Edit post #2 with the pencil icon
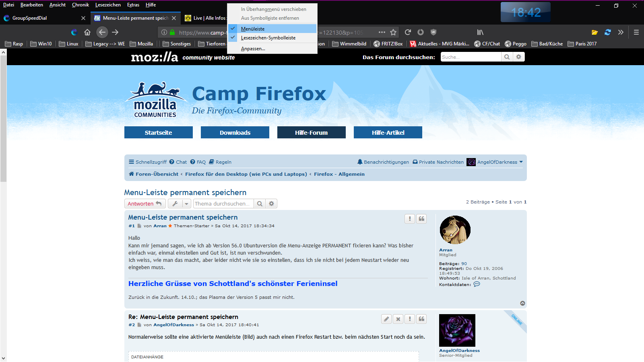The height and width of the screenshot is (362, 644). point(386,319)
